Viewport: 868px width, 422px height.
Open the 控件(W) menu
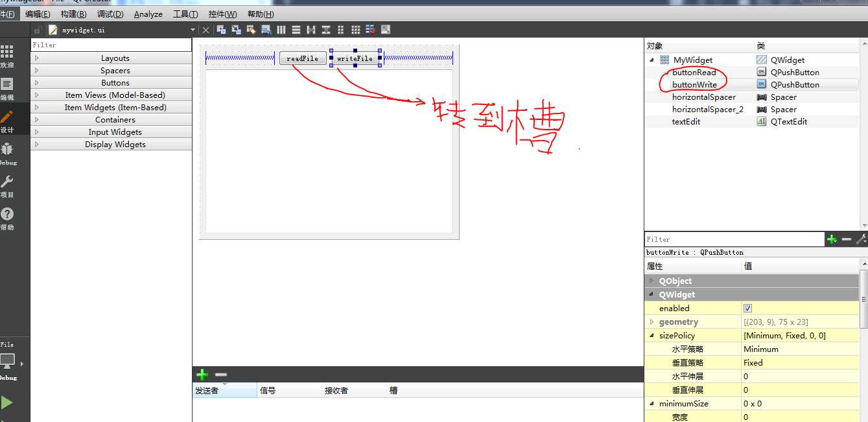tap(222, 14)
